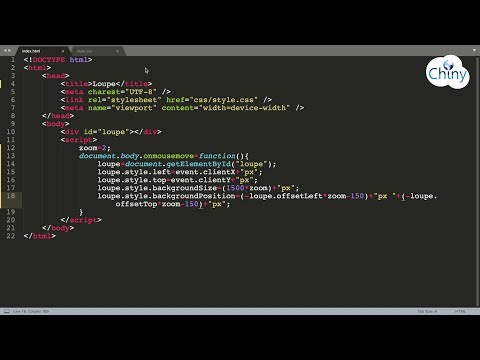This screenshot has width=480, height=360.
Task: Open the tab list dropdown arrow
Action: coord(474,51)
